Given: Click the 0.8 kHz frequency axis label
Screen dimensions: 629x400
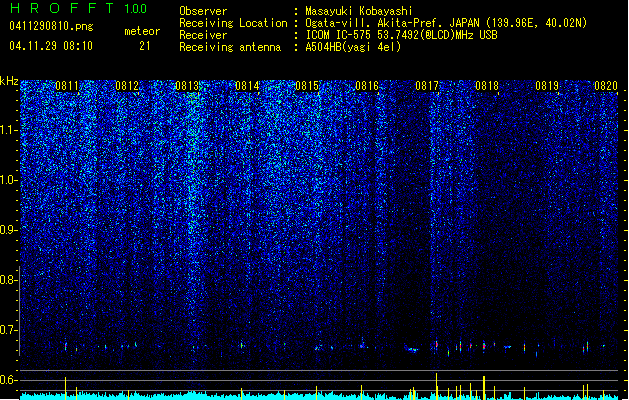Looking at the screenshot, I should [x=9, y=280].
